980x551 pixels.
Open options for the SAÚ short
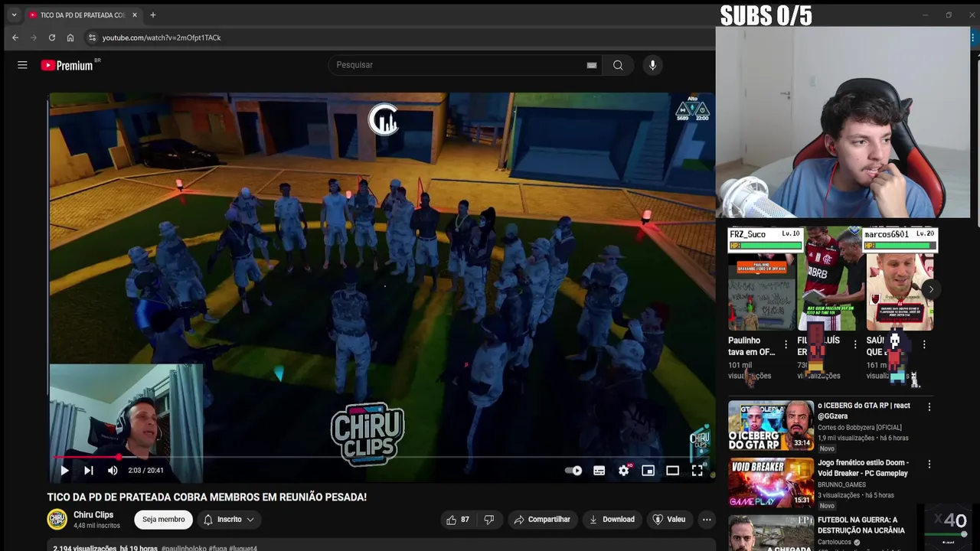[924, 345]
